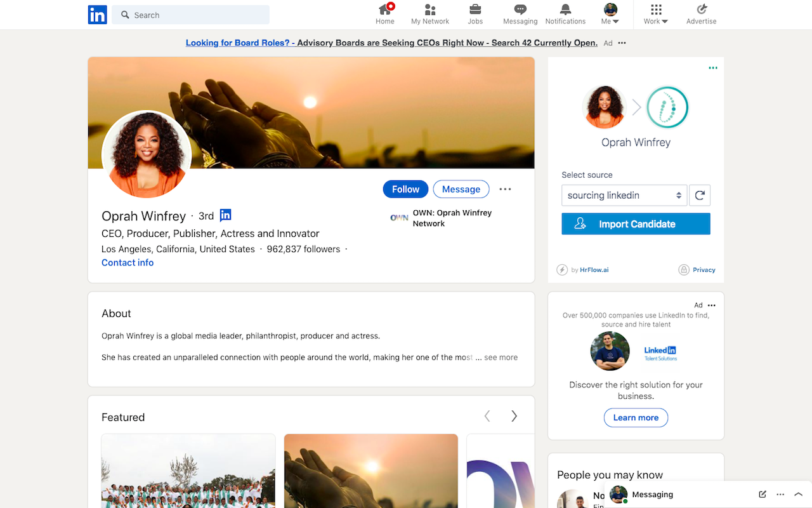Screen dimensions: 812x508
Task: Click Learn more in the ad
Action: (x=636, y=418)
